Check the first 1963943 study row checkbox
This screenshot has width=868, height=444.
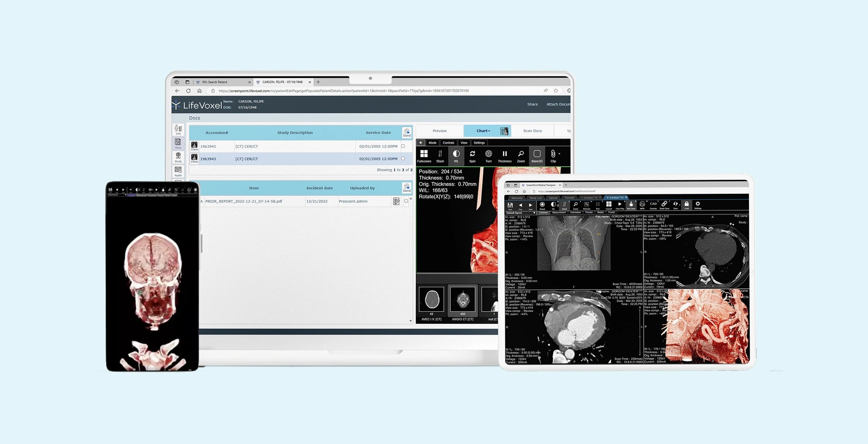[x=403, y=146]
